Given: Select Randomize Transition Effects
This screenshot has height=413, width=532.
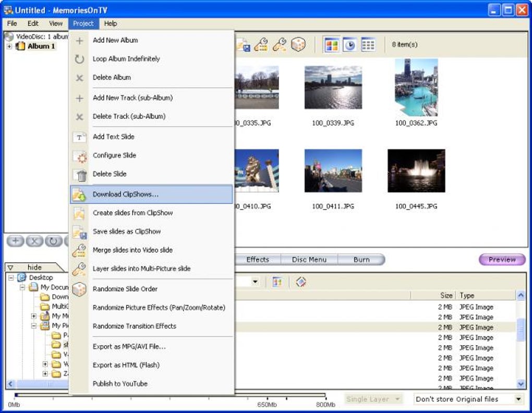Looking at the screenshot, I should click(151, 326).
